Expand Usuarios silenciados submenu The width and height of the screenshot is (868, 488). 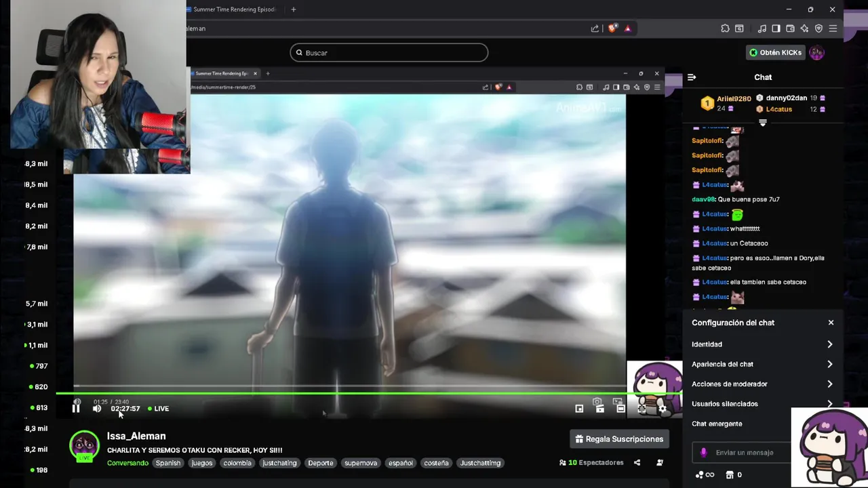[x=762, y=403]
